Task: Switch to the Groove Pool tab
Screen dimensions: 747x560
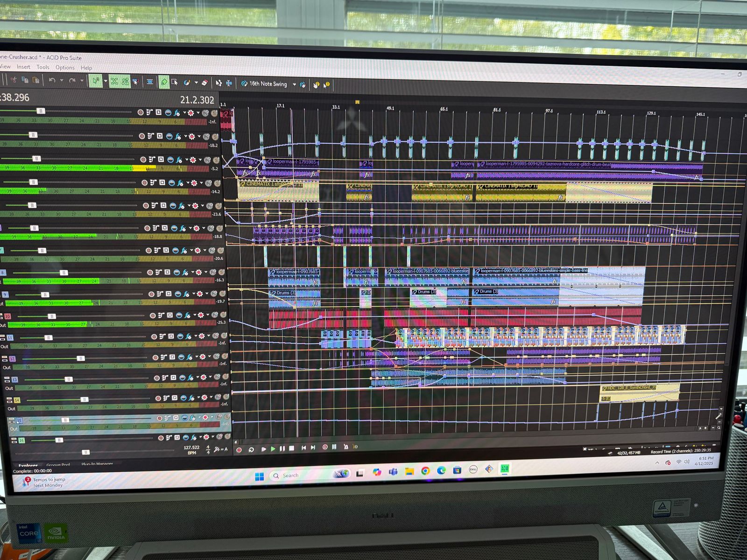Action: 58,465
